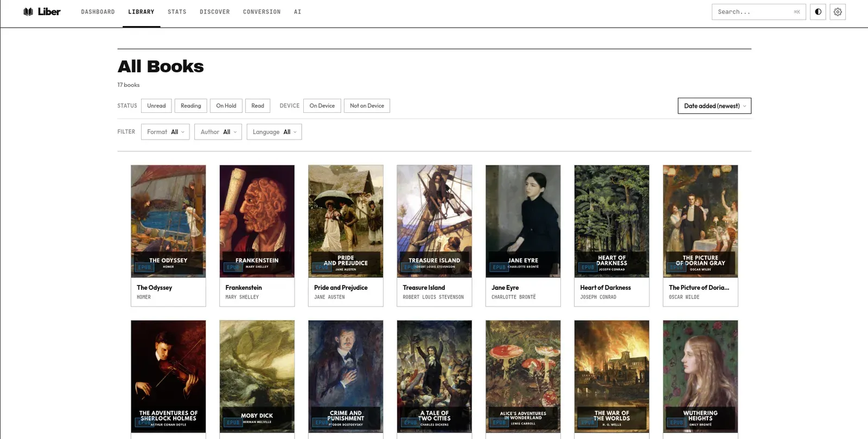Open the Jane Eyre book cover
This screenshot has height=439, width=868.
[523, 221]
